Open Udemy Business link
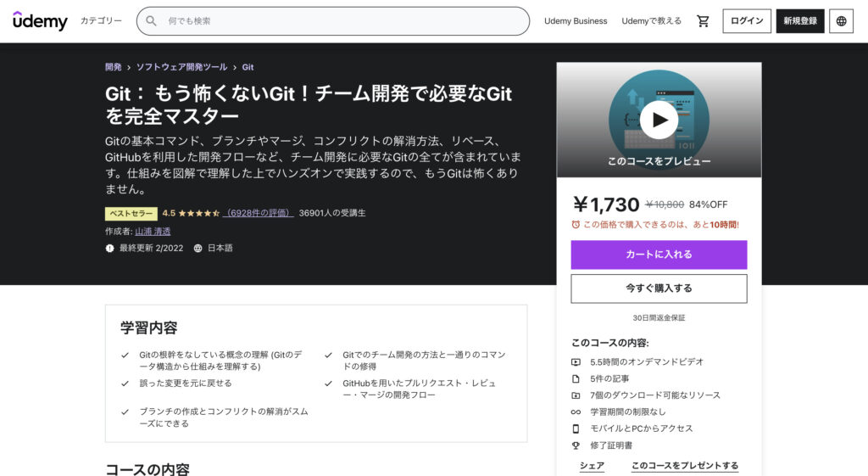This screenshot has height=476, width=868. click(x=576, y=21)
